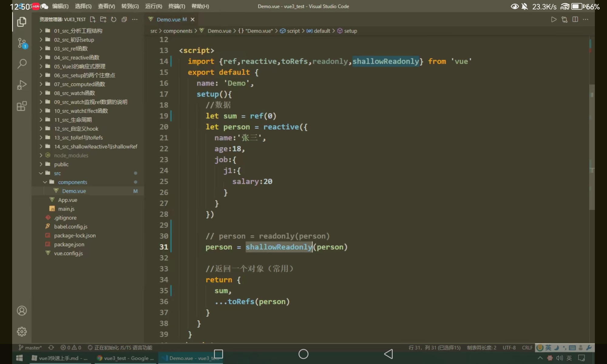Screen dimensions: 607x364
Task: Click the Run Code play icon
Action: pyautogui.click(x=554, y=19)
